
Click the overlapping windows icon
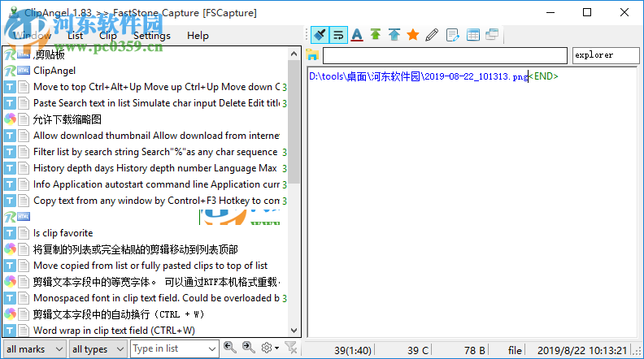pos(492,35)
